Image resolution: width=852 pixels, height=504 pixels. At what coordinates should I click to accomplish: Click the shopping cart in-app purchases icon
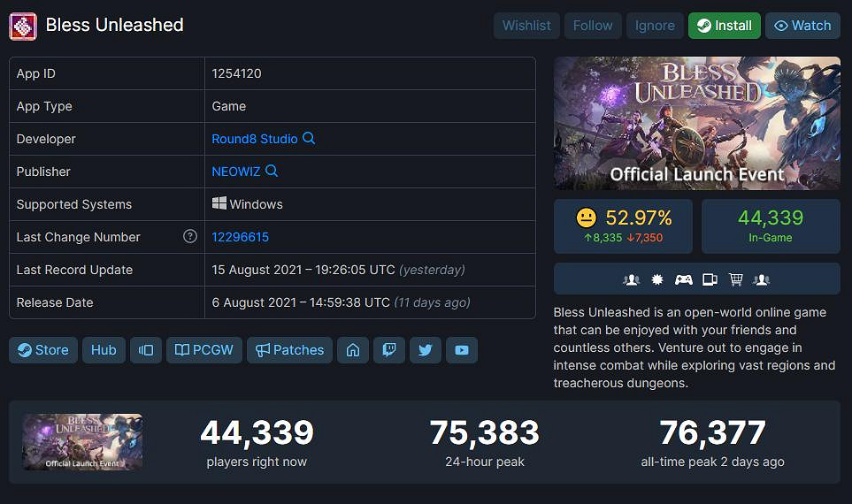point(736,279)
